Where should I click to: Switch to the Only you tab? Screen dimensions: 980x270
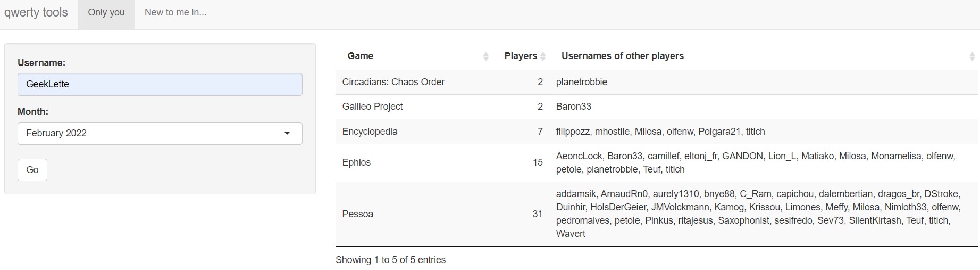pos(106,13)
